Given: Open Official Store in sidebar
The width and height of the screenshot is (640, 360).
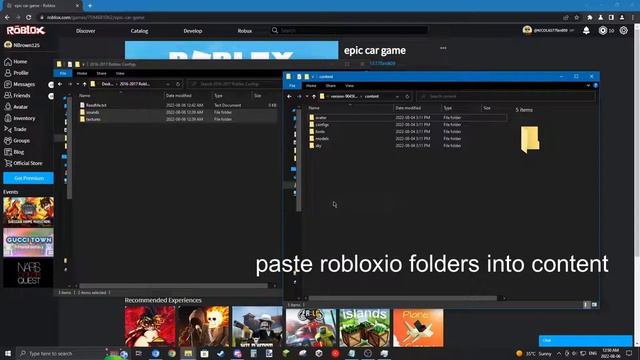Looking at the screenshot, I should tap(23, 163).
